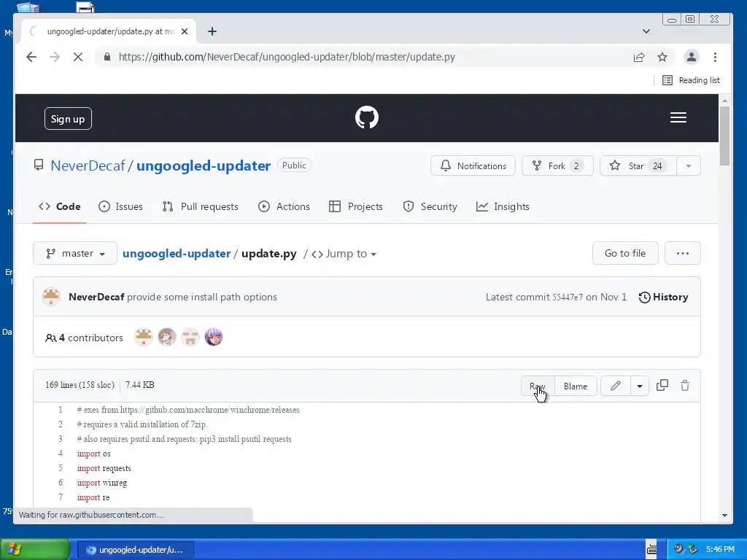Click the system clock showing 5:46 PM
Image resolution: width=747 pixels, height=560 pixels.
click(x=720, y=550)
